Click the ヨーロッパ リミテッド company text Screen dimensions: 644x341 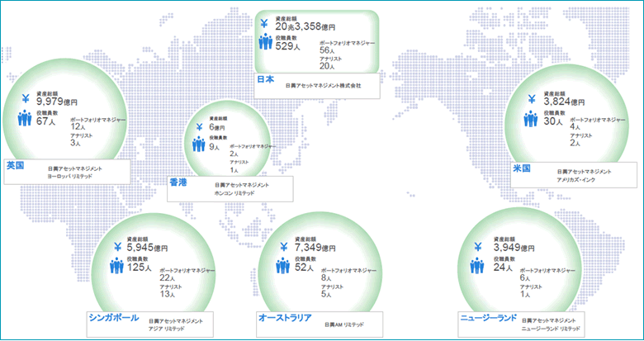[x=70, y=176]
